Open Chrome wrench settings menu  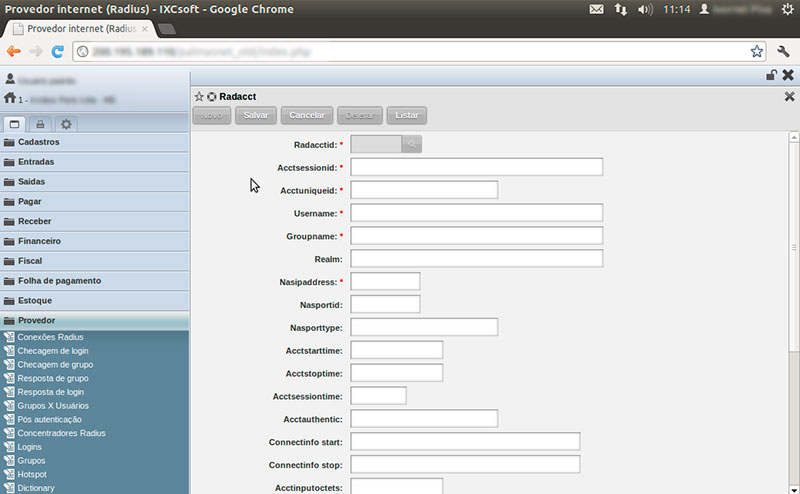783,51
